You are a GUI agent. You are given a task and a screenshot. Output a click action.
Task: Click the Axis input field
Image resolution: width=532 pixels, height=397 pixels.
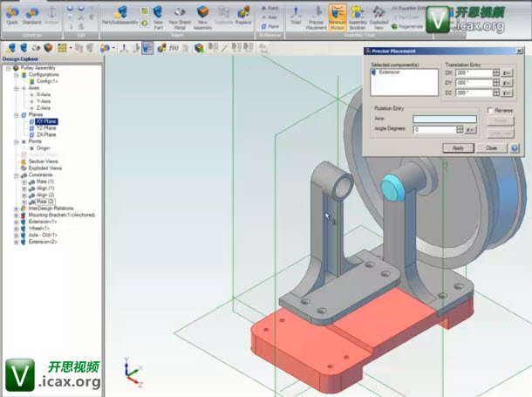[445, 119]
